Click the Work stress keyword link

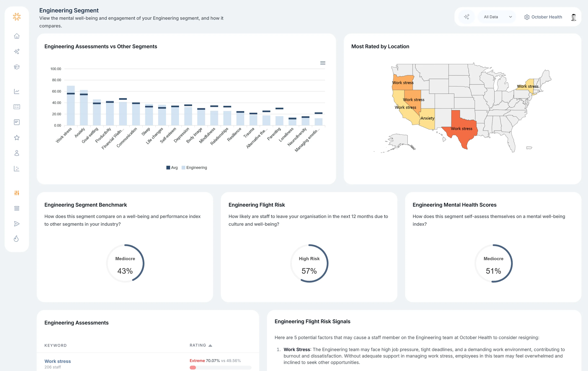click(x=58, y=361)
